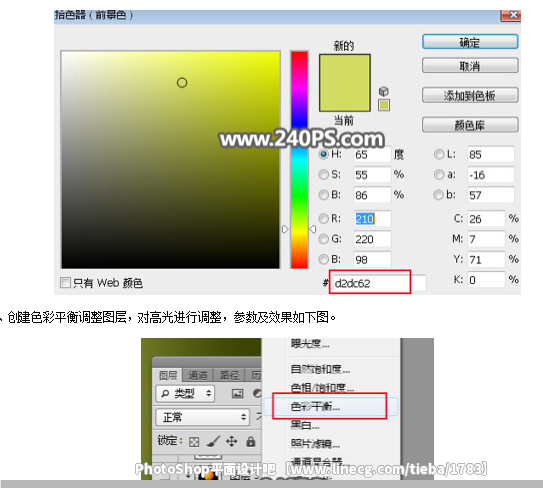Click the blue value field 98
The image size is (543, 488).
click(x=372, y=260)
